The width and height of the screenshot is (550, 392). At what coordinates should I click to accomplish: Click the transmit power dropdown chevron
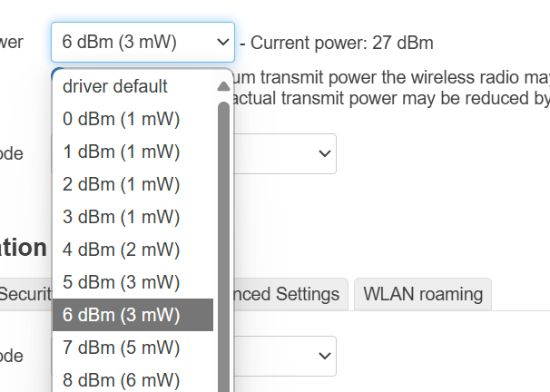click(223, 43)
